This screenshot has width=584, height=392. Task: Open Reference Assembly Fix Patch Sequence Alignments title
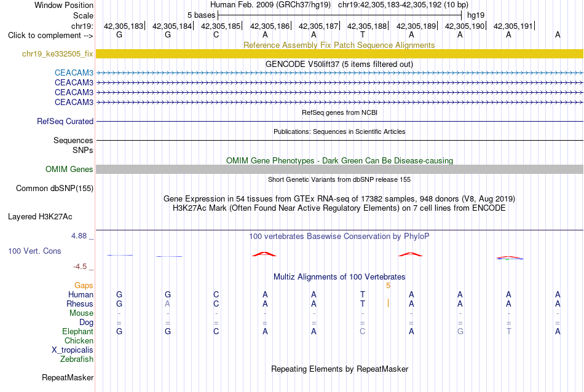tap(339, 45)
